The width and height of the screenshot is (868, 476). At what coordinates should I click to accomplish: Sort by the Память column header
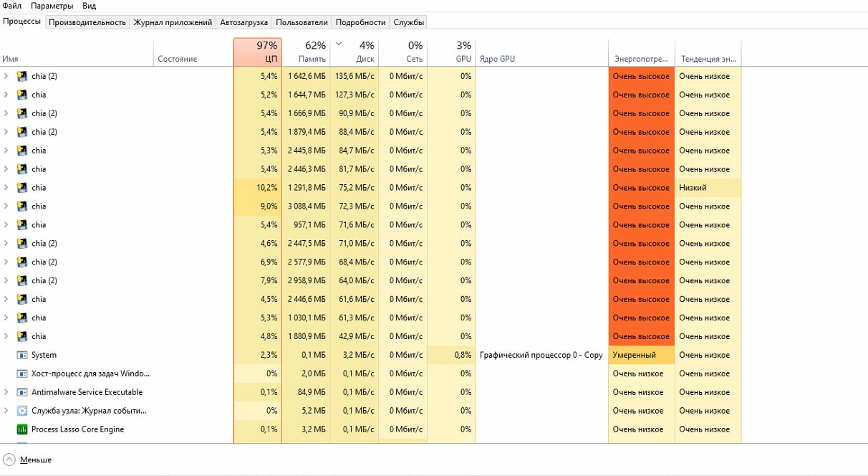tap(306, 52)
